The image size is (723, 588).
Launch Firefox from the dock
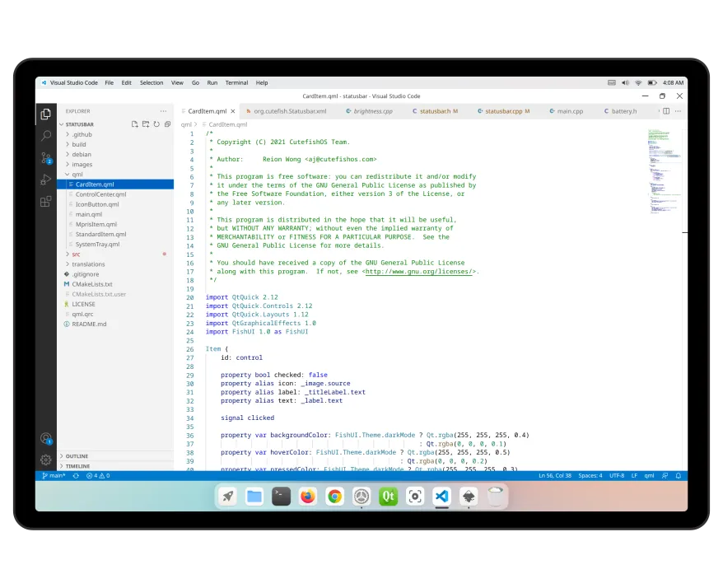[x=308, y=497]
